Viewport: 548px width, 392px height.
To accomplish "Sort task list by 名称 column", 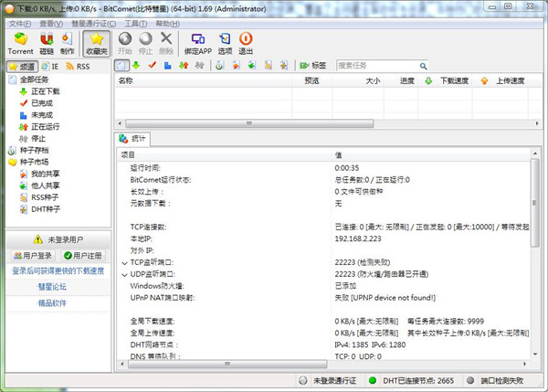I will pyautogui.click(x=203, y=80).
